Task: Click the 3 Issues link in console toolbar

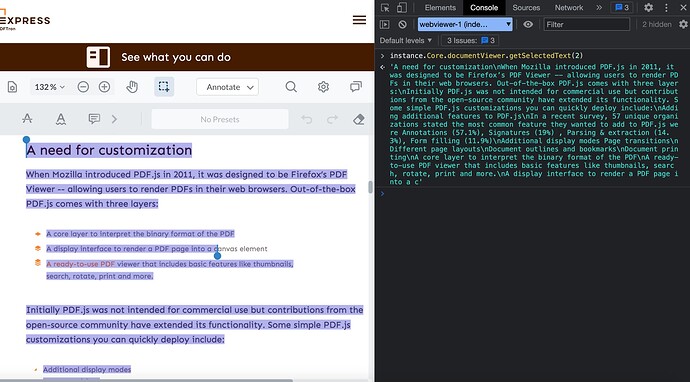Action: click(x=470, y=40)
